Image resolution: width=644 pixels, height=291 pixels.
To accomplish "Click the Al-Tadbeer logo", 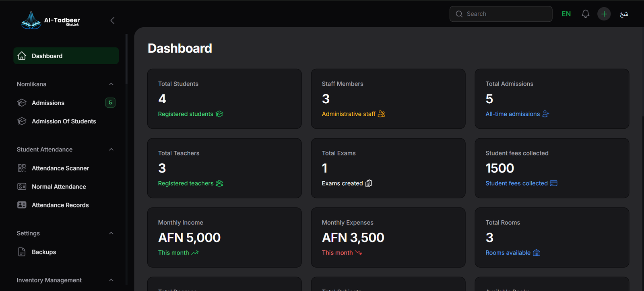I will 50,20.
